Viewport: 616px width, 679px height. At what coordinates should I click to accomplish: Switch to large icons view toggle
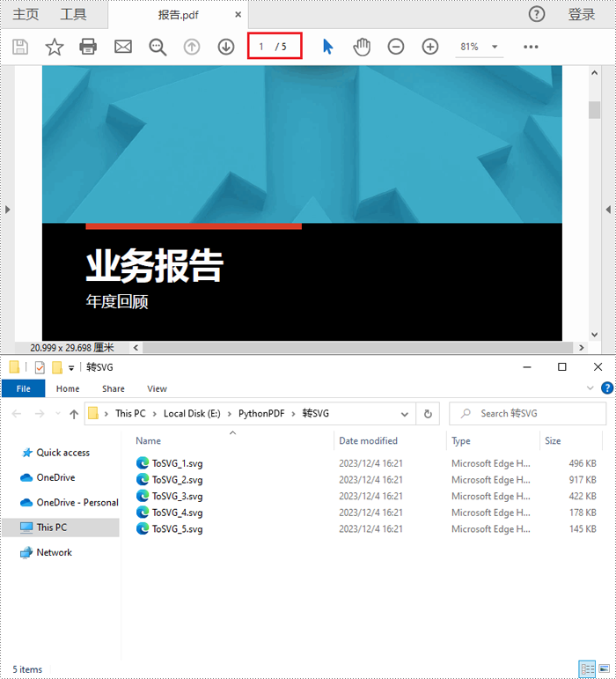(605, 669)
